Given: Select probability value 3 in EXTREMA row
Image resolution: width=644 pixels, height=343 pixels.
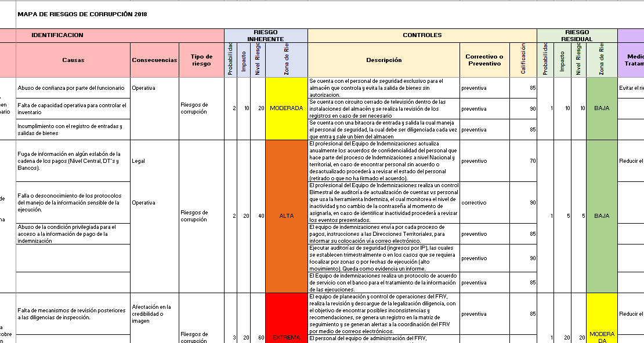Looking at the screenshot, I should (x=230, y=319).
